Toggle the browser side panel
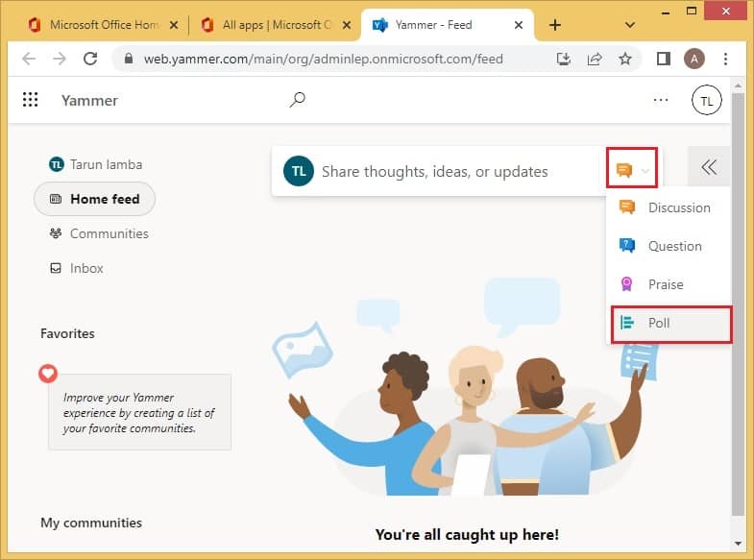Screen dimensions: 754x560 pyautogui.click(x=664, y=59)
